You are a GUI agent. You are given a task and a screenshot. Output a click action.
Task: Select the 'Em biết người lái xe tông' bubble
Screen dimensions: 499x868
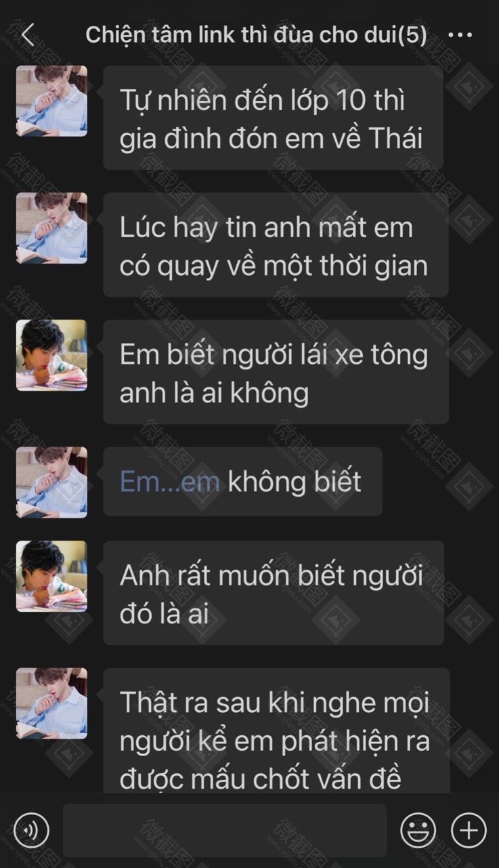pyautogui.click(x=276, y=372)
